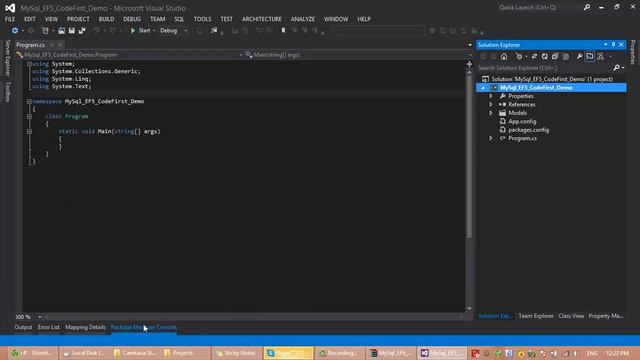Toggle auto-hide pin on Solution Explorer
This screenshot has width=640, height=360.
(x=613, y=45)
